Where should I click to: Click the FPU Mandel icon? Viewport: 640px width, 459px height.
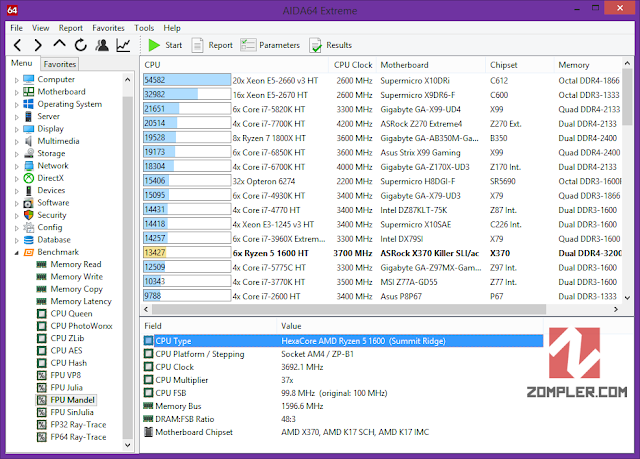click(x=42, y=400)
